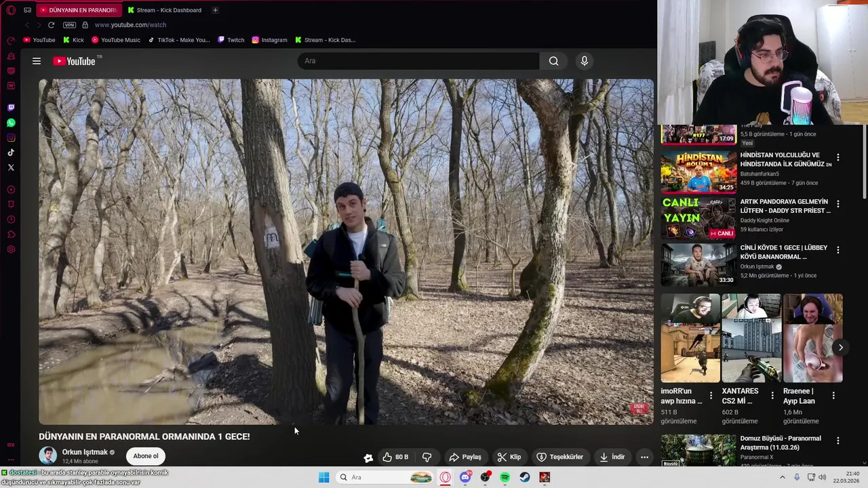
Task: Open options for XANTARES CS2 short
Action: click(x=772, y=395)
